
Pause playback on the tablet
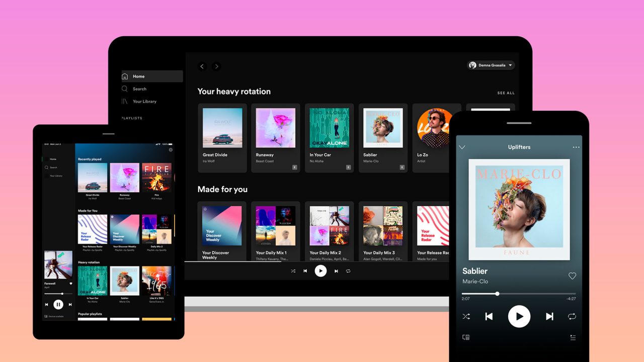pyautogui.click(x=58, y=304)
